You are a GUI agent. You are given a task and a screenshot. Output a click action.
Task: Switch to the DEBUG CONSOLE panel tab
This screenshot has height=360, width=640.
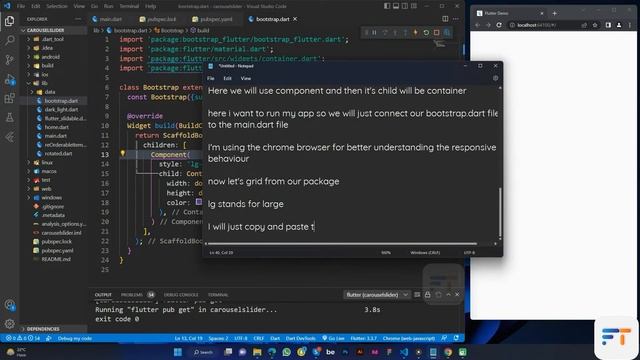[x=181, y=294]
